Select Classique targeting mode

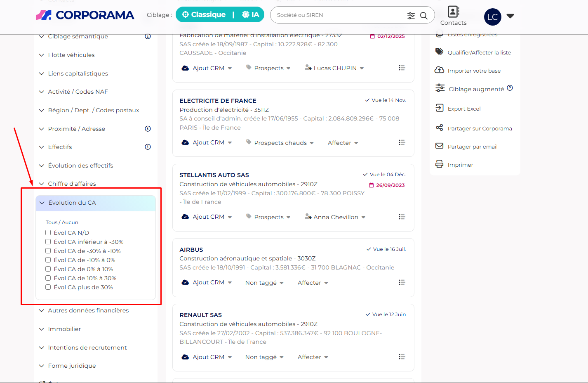(x=204, y=15)
